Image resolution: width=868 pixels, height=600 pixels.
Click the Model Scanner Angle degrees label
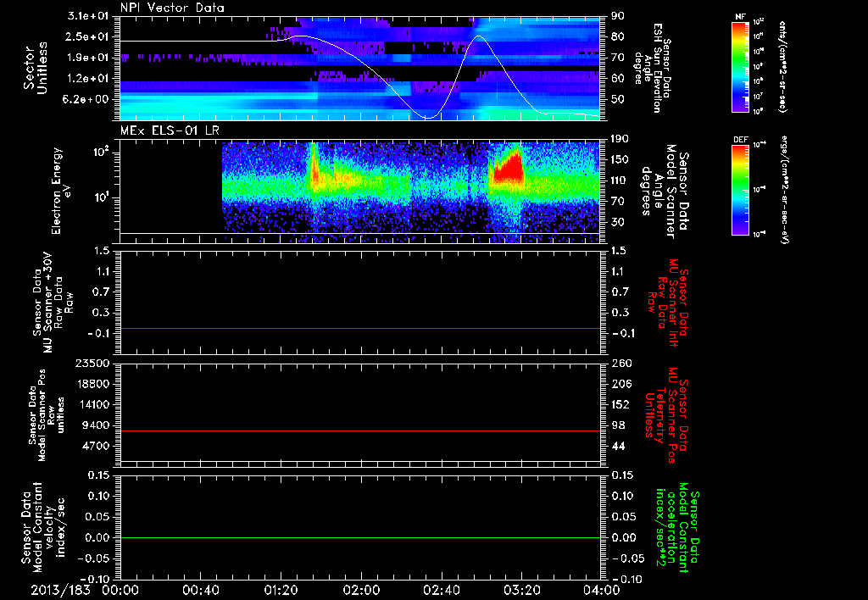pyautogui.click(x=665, y=192)
